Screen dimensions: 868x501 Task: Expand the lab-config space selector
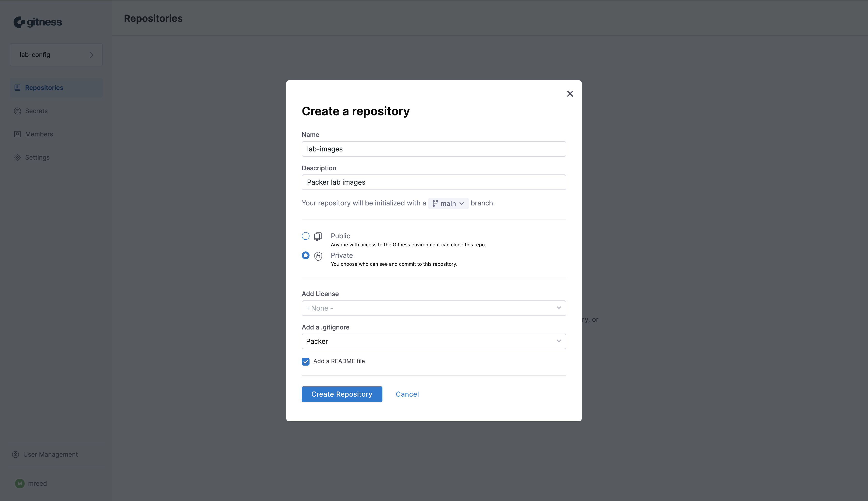pos(56,55)
